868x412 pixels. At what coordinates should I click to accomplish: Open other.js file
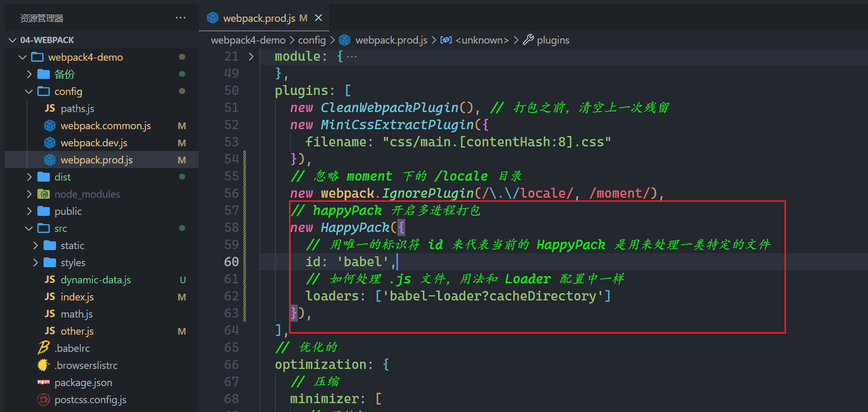coord(77,331)
